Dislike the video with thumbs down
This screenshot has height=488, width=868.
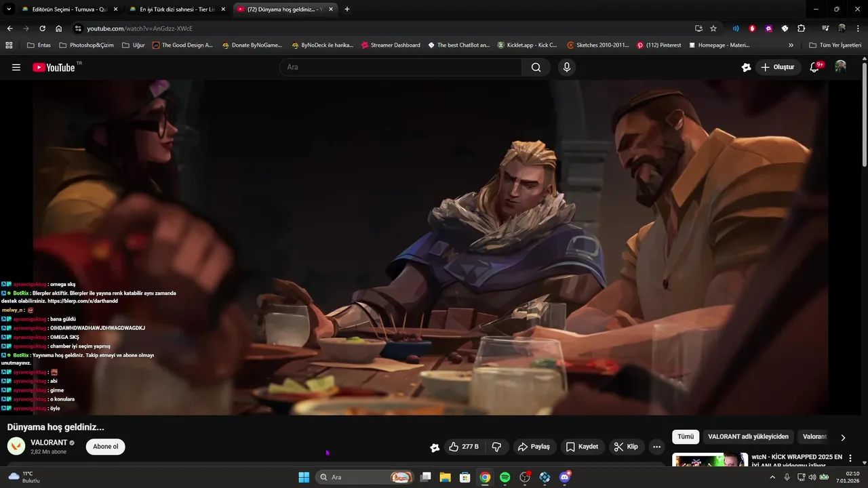click(x=496, y=447)
